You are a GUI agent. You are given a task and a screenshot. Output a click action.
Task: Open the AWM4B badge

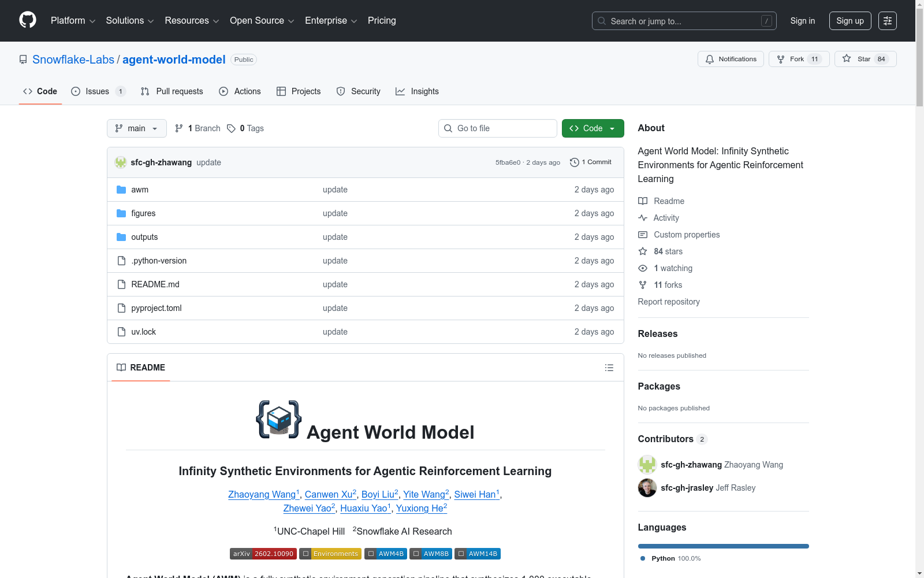(386, 554)
